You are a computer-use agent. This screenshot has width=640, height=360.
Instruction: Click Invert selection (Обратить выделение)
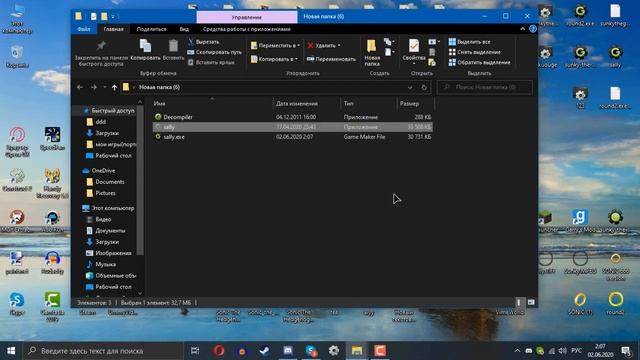pos(480,62)
